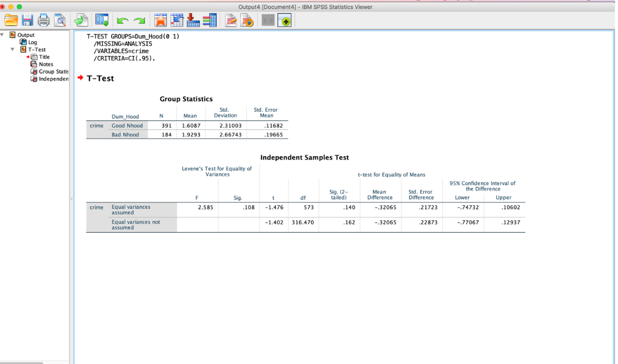The image size is (618, 364).
Task: Click the Std. Deviation value 2.31003
Action: point(231,126)
